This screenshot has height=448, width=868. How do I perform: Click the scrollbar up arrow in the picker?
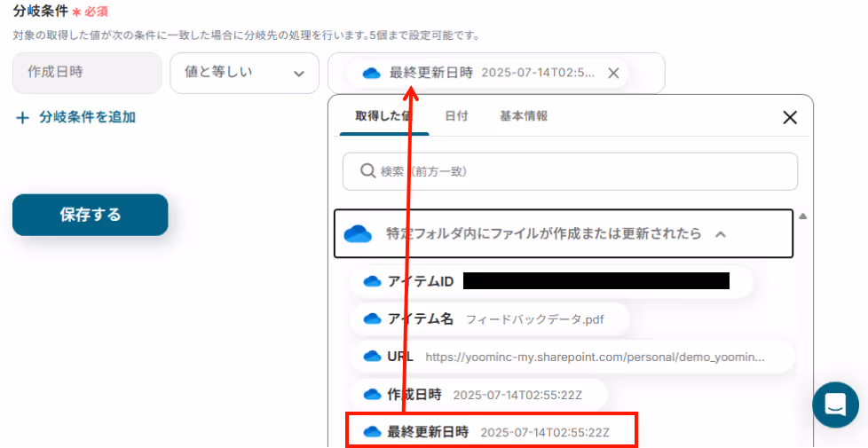[802, 216]
